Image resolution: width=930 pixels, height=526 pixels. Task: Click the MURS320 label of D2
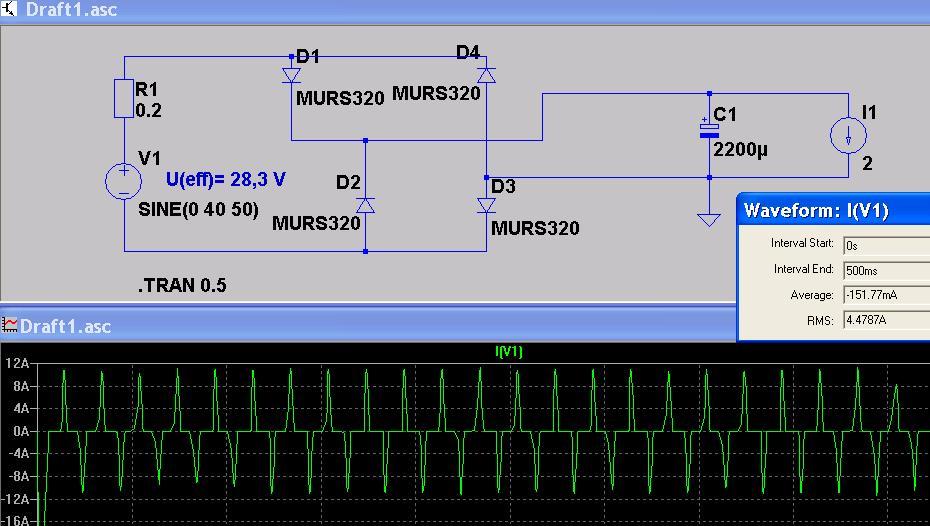coord(316,224)
